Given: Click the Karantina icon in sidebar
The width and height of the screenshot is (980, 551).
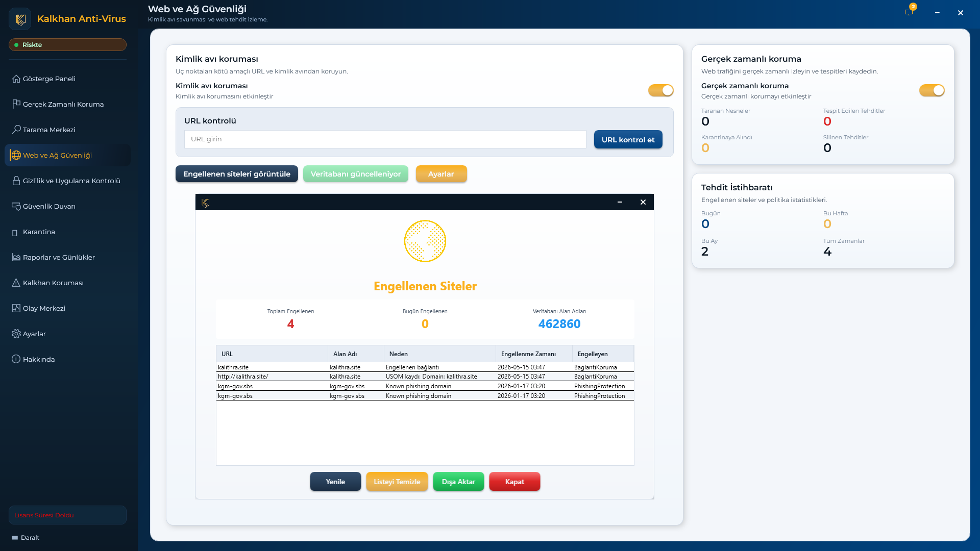Looking at the screenshot, I should 15,233.
